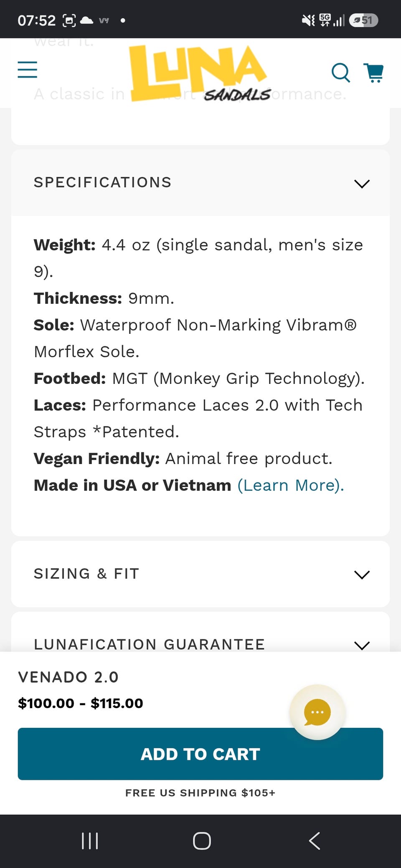The image size is (401, 868).
Task: Open the hamburger navigation menu
Action: 28,70
